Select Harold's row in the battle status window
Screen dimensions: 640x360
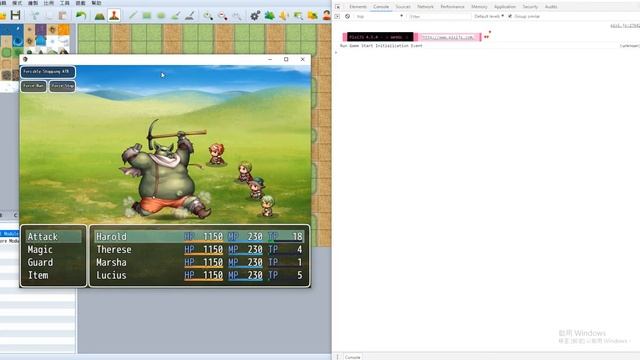[x=199, y=237]
